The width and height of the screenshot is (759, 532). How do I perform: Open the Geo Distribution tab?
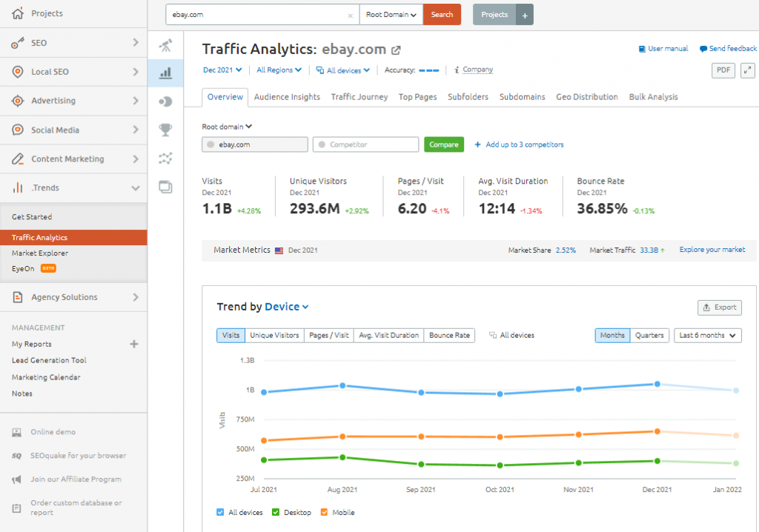pyautogui.click(x=587, y=97)
